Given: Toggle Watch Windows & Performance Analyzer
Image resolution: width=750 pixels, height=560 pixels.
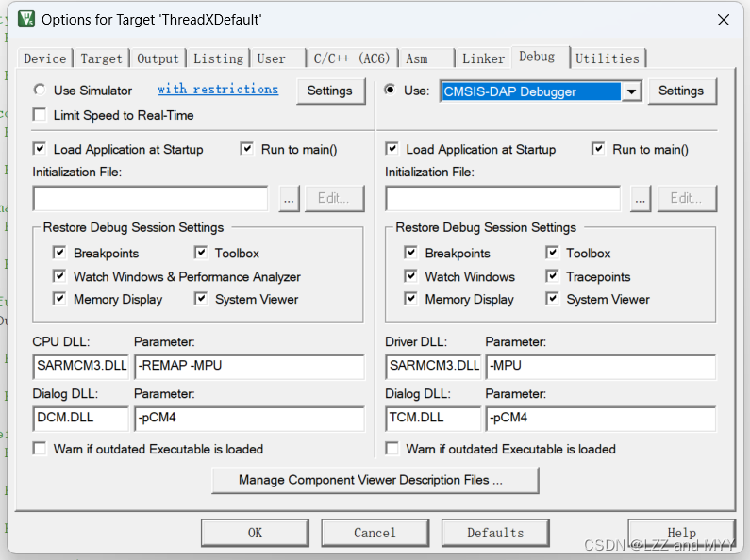Looking at the screenshot, I should 59,275.
